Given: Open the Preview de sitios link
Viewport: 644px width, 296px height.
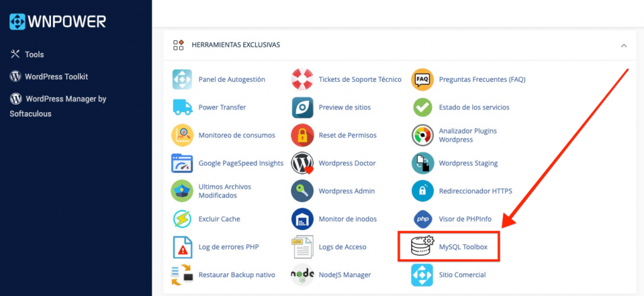Looking at the screenshot, I should [345, 107].
